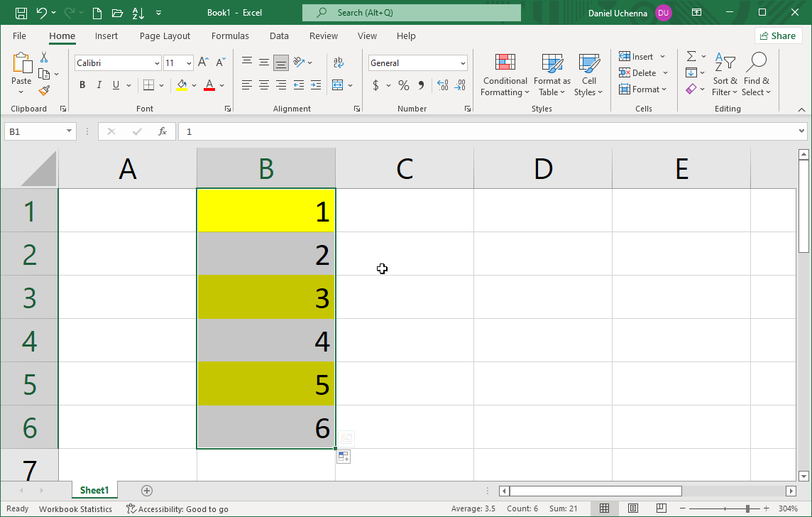Switch to the Formulas tab

230,36
